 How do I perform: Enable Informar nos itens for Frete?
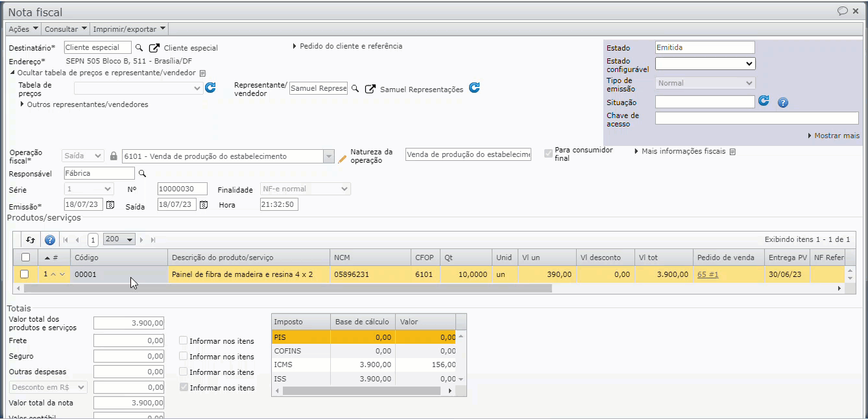[x=184, y=341]
